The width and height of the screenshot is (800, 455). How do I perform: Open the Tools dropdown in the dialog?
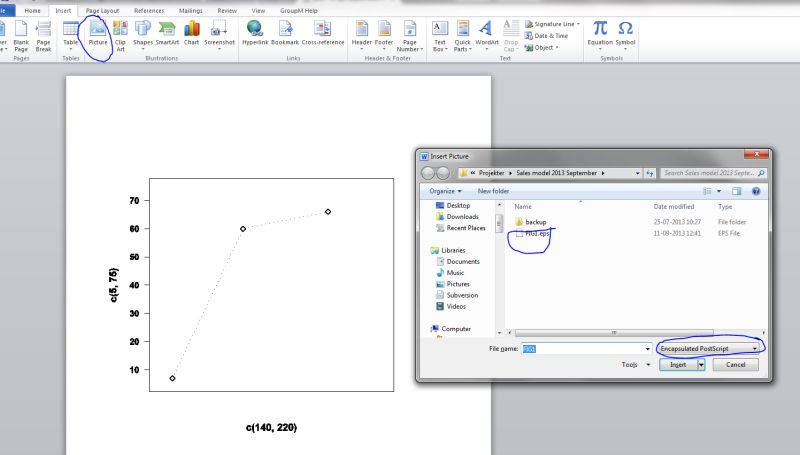[636, 365]
